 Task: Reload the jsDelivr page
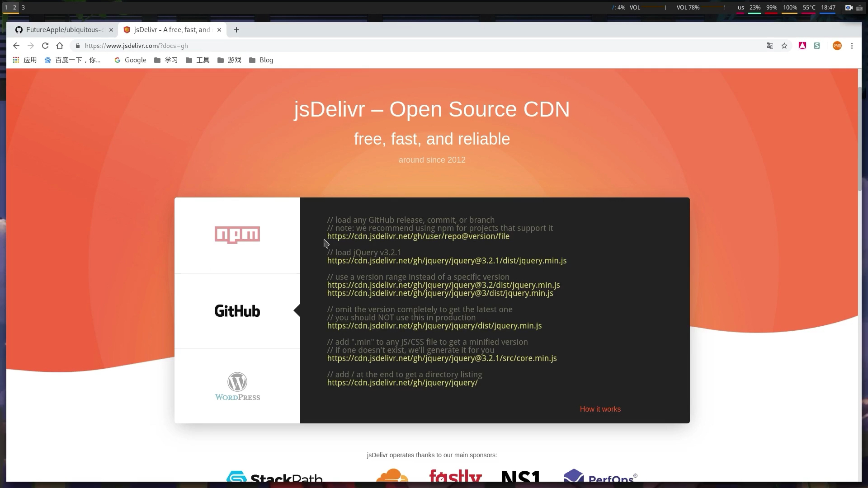click(45, 46)
